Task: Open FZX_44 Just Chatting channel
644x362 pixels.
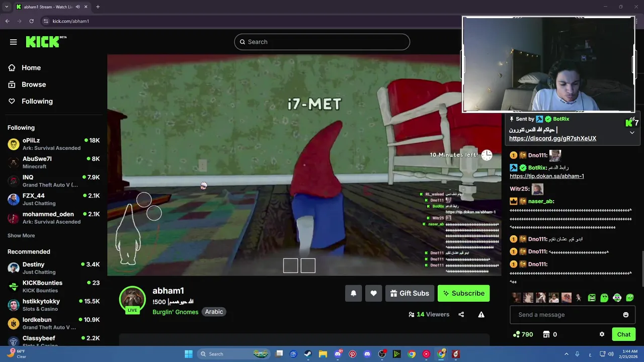Action: (53, 199)
